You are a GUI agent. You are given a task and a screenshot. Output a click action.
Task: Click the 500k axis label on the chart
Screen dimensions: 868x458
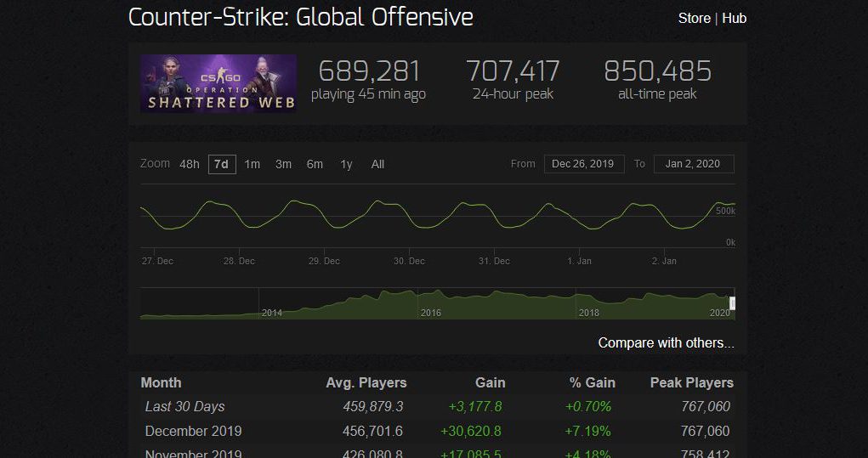coord(725,212)
